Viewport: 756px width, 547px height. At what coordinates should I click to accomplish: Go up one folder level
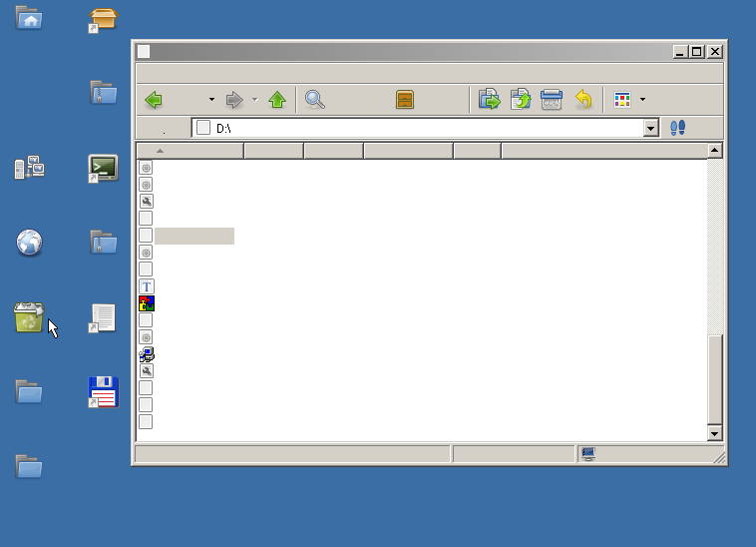[x=277, y=100]
